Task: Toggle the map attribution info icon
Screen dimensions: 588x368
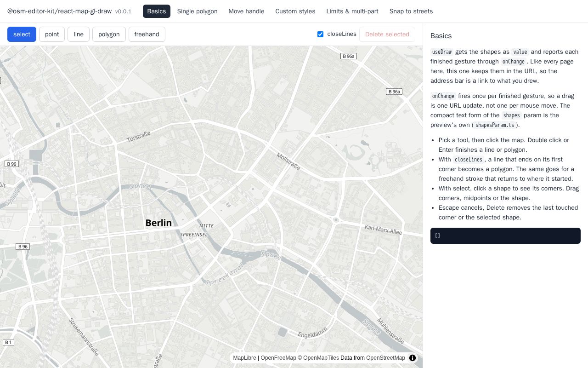Action: pos(413,358)
